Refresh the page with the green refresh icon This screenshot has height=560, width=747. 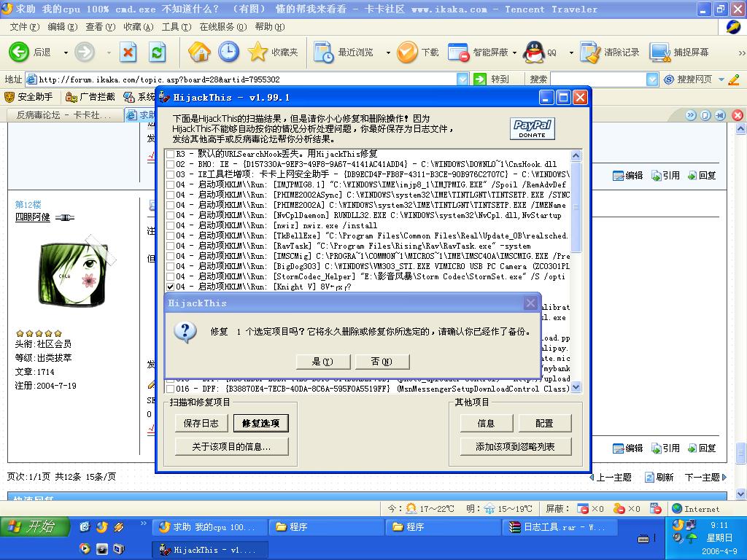point(158,52)
